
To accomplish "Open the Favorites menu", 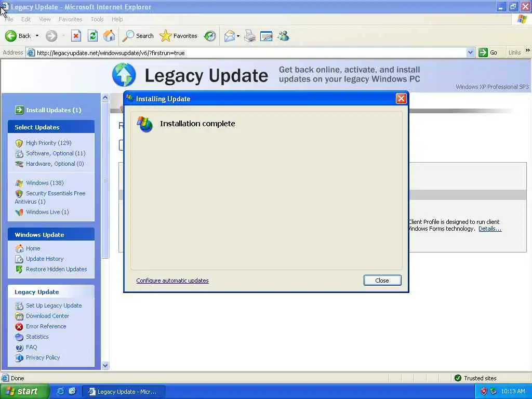I will 70,19.
